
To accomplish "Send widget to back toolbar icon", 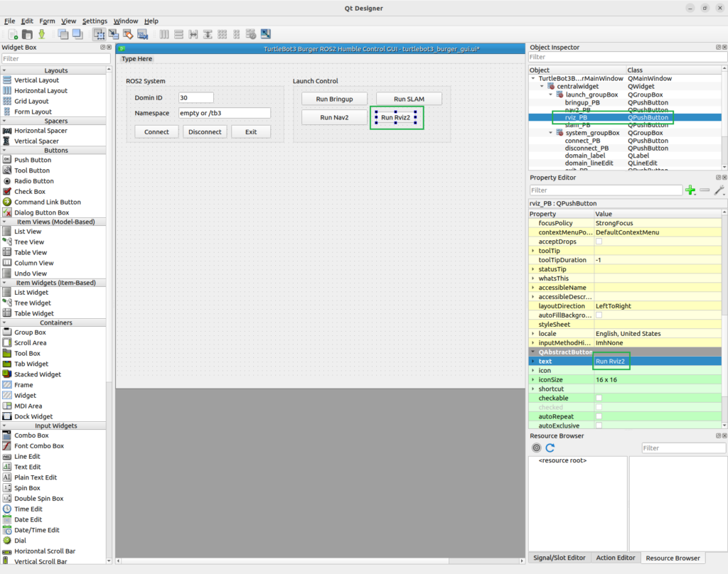I will click(x=63, y=34).
